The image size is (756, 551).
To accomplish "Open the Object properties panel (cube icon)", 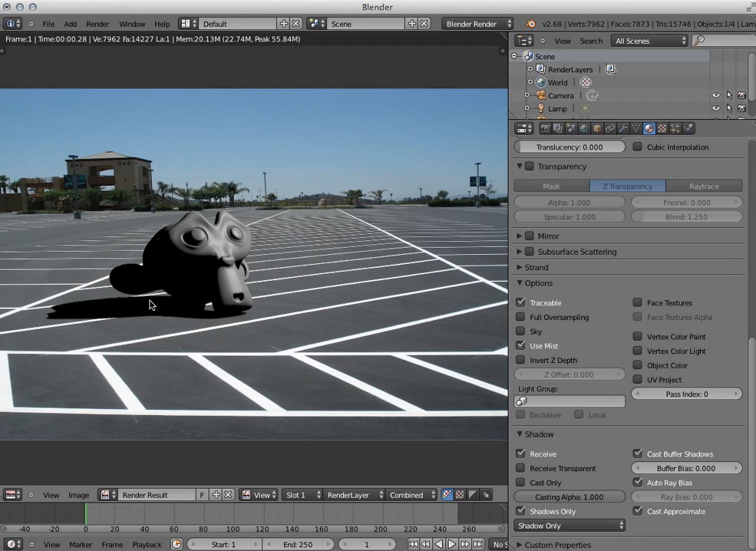I will [596, 128].
